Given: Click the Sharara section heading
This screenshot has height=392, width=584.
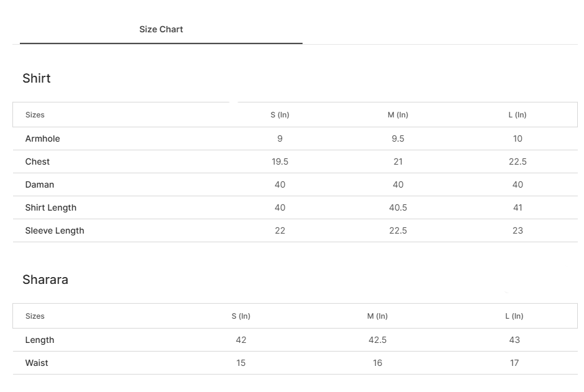Looking at the screenshot, I should 45,280.
